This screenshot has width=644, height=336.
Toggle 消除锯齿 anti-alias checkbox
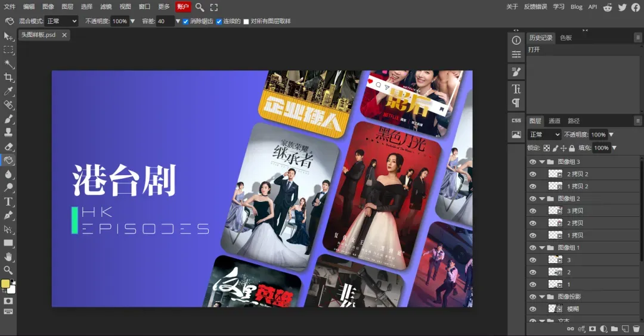185,21
